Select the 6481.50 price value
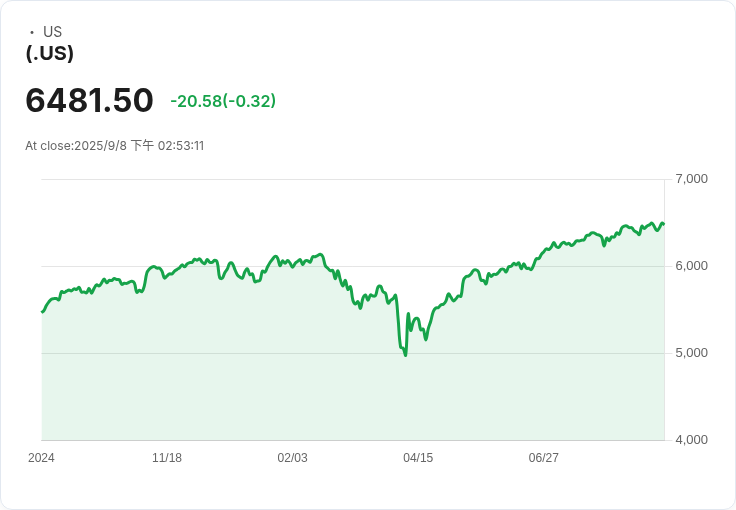The width and height of the screenshot is (736, 510). coord(89,100)
